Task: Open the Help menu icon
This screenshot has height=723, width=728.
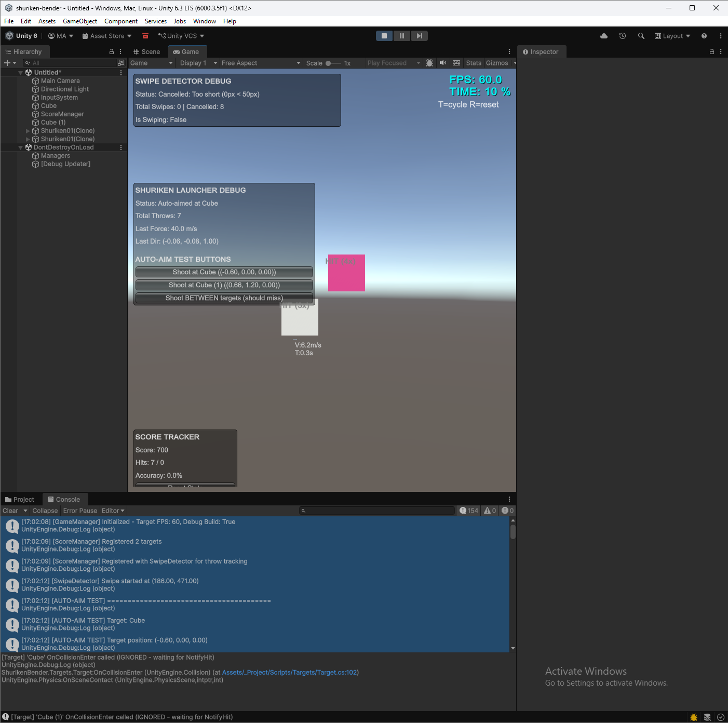Action: click(704, 36)
